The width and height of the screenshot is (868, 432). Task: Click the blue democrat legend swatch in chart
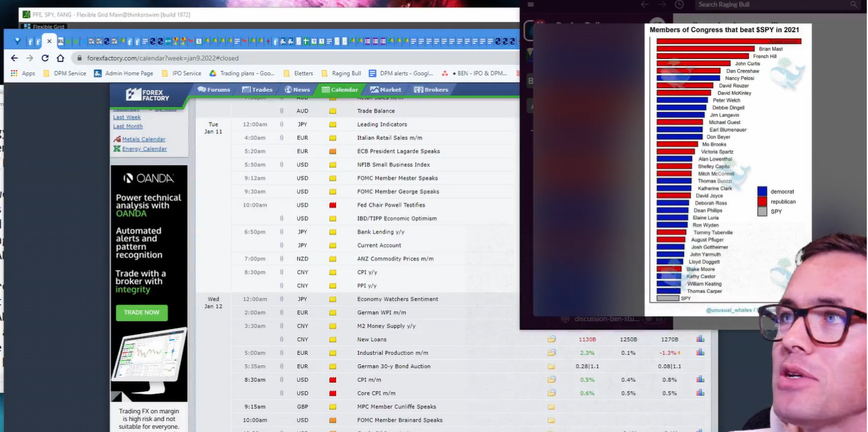point(762,192)
